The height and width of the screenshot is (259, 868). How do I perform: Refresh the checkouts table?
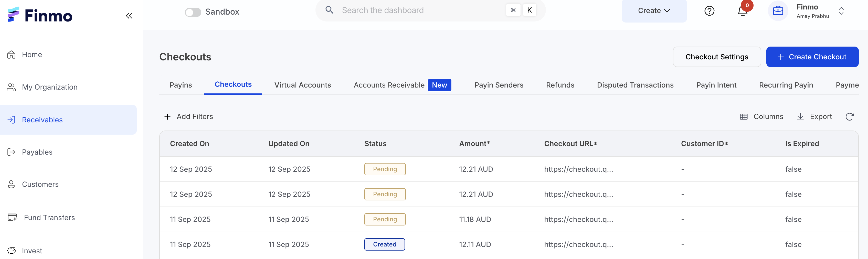(x=850, y=117)
